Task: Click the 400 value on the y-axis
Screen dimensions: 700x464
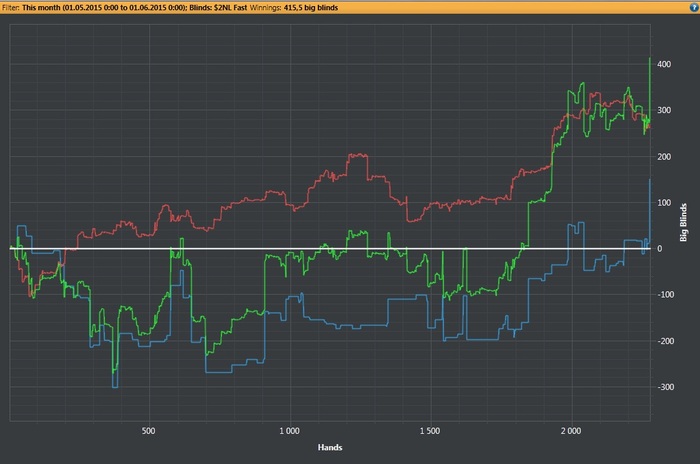Action: tap(664, 64)
